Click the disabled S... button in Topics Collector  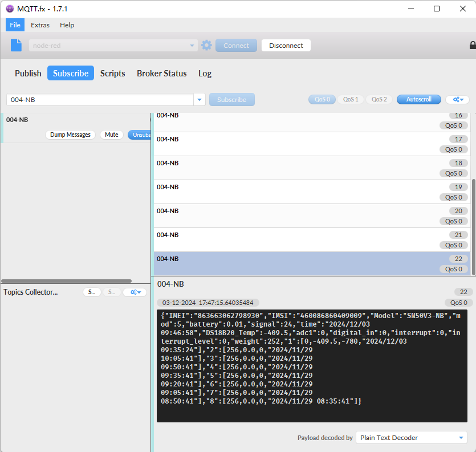112,292
